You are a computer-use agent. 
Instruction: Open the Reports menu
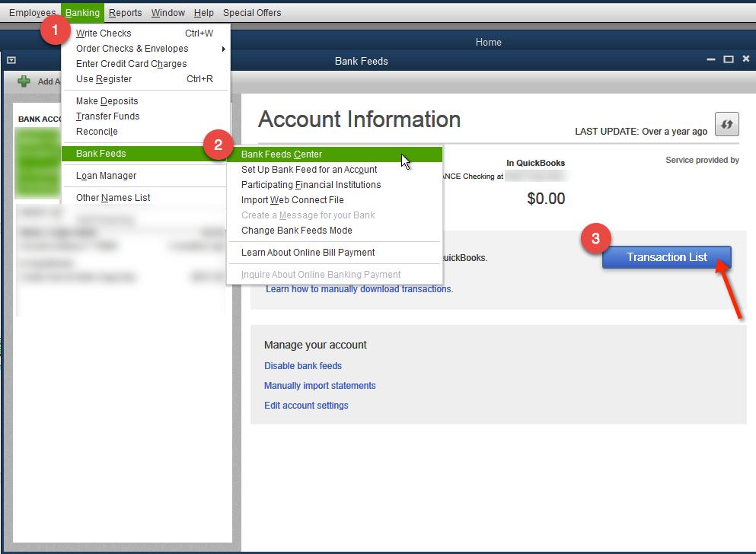[126, 12]
